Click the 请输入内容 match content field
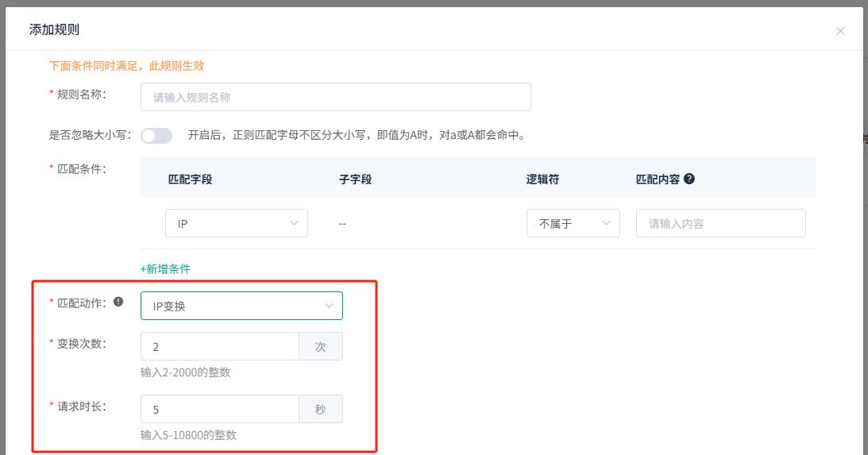The width and height of the screenshot is (868, 455). coord(720,223)
